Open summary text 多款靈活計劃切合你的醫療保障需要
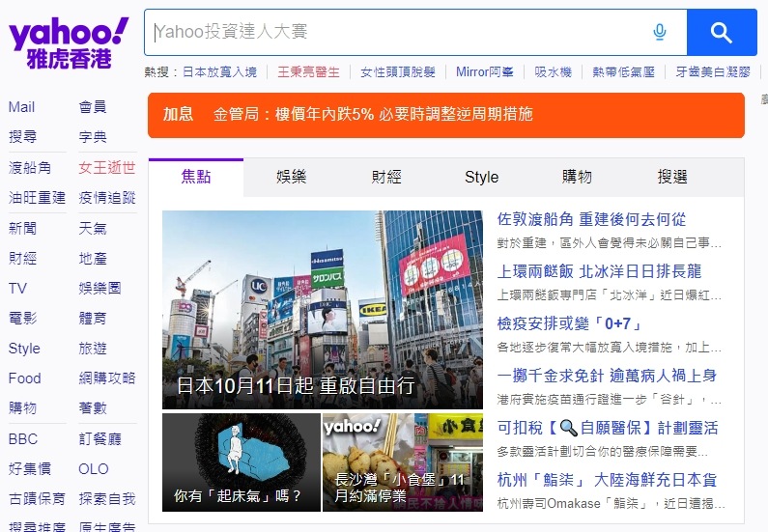Viewport: 768px width, 532px height. click(602, 452)
